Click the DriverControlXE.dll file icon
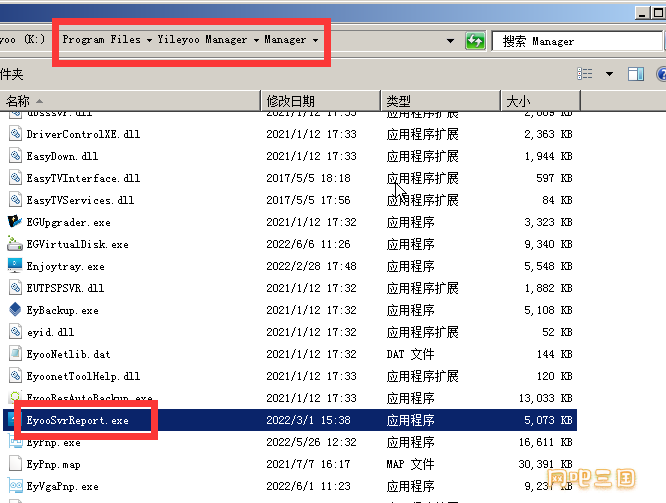The image size is (666, 503). tap(15, 134)
